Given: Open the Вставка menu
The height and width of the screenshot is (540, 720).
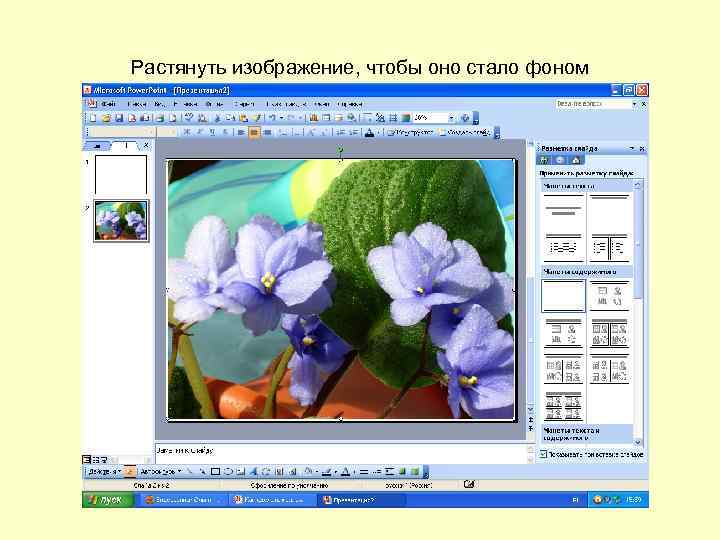Looking at the screenshot, I should 186,104.
